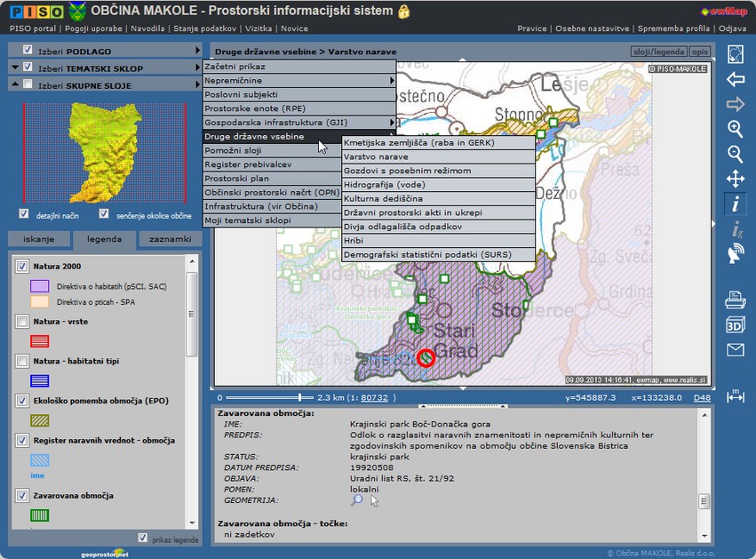Click the zoom out magnifier tool
Image resolution: width=756 pixels, height=559 pixels.
(735, 154)
